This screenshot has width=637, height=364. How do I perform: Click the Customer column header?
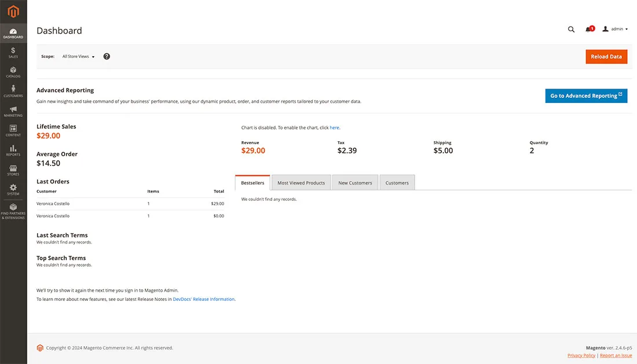(x=46, y=191)
